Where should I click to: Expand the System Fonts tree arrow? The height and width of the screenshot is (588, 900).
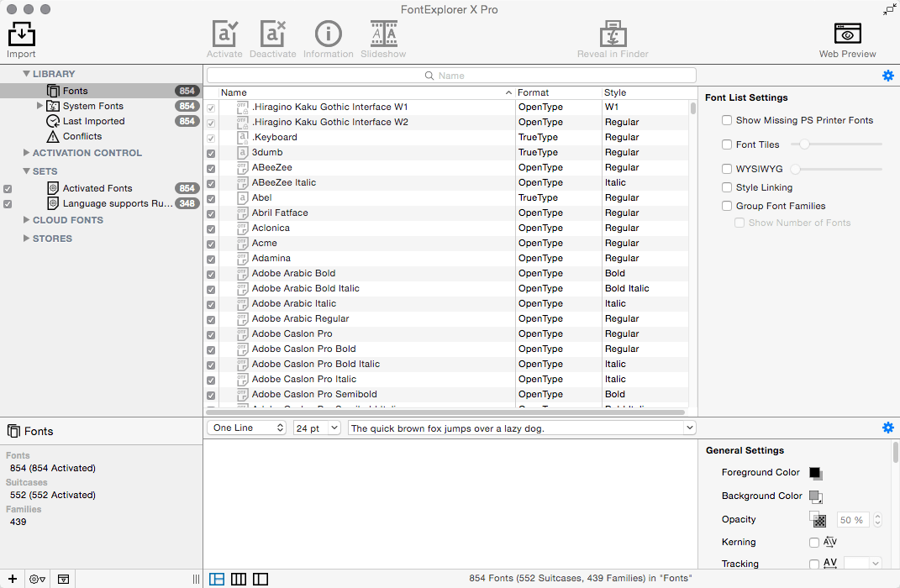[x=39, y=106]
